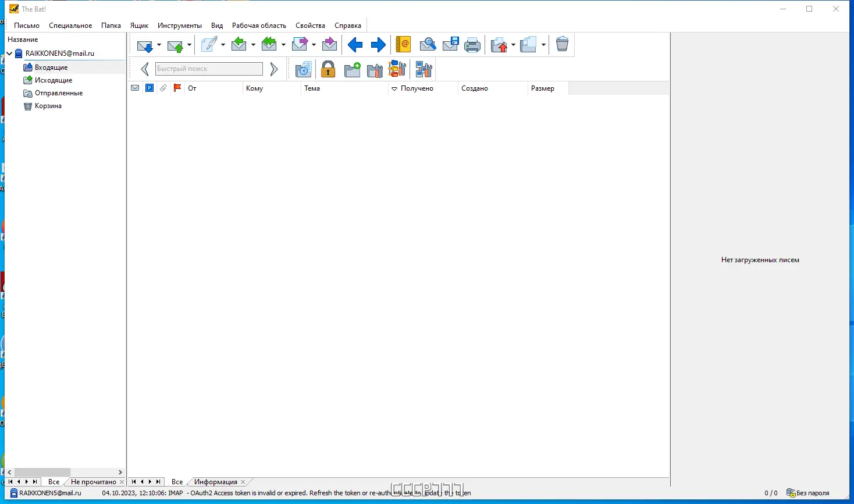Sort by the envelope status column

[135, 88]
